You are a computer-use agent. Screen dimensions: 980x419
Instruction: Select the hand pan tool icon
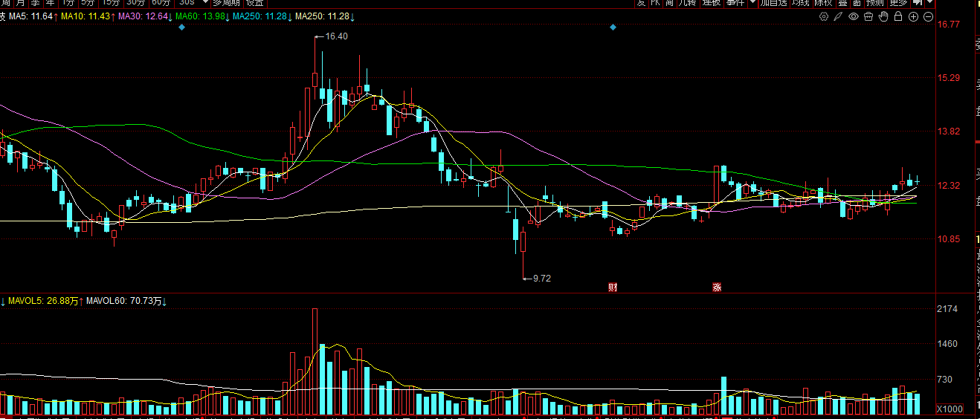pos(883,16)
